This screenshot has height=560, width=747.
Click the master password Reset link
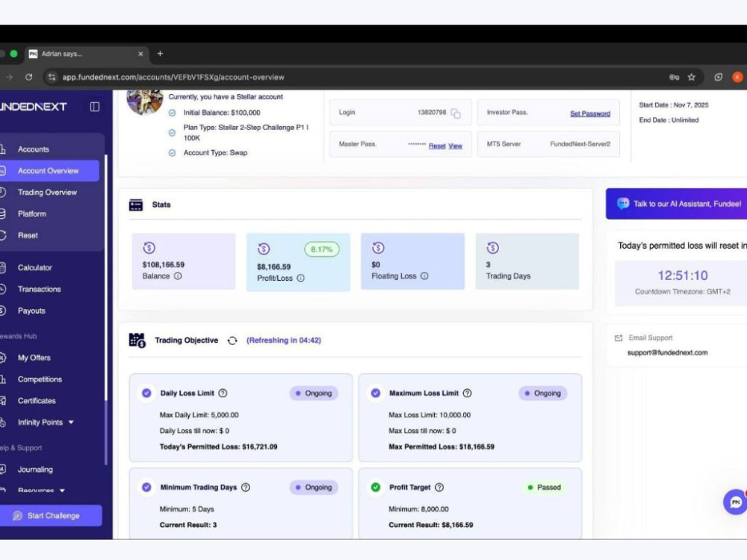click(x=437, y=146)
